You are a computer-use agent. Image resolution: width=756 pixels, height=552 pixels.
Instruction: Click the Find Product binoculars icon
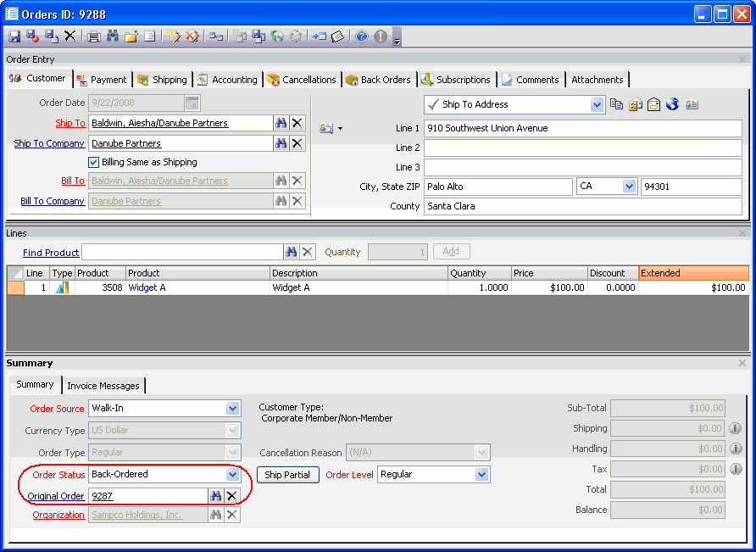pos(292,252)
